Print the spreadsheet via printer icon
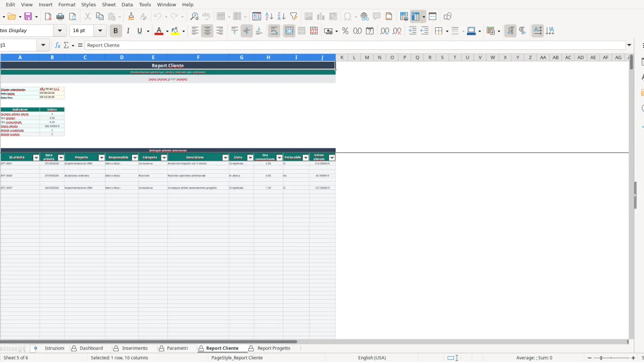The width and height of the screenshot is (644, 362). click(x=61, y=17)
